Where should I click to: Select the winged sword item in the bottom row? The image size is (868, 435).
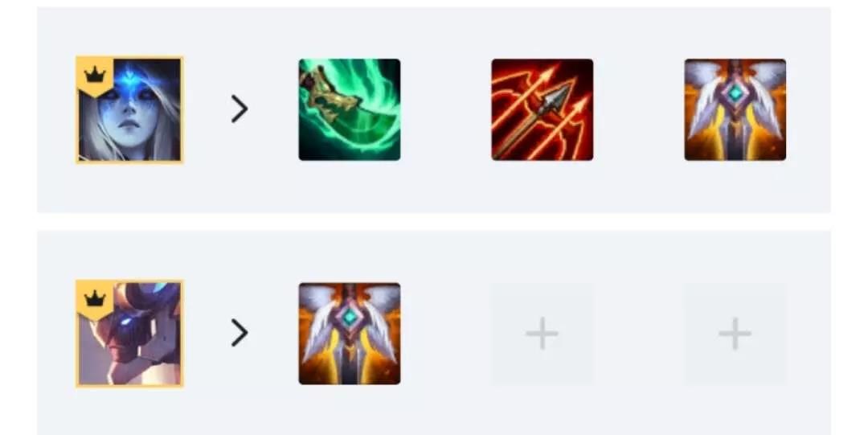point(350,334)
